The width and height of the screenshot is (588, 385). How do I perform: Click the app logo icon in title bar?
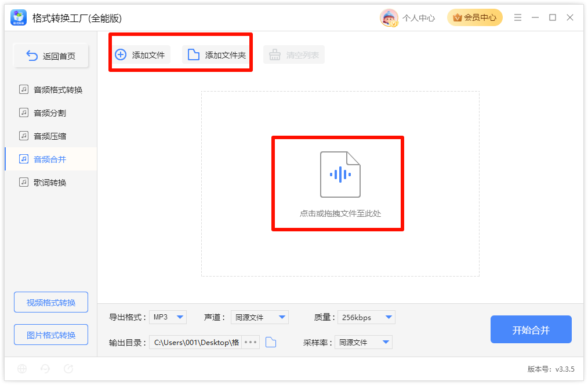tap(19, 17)
